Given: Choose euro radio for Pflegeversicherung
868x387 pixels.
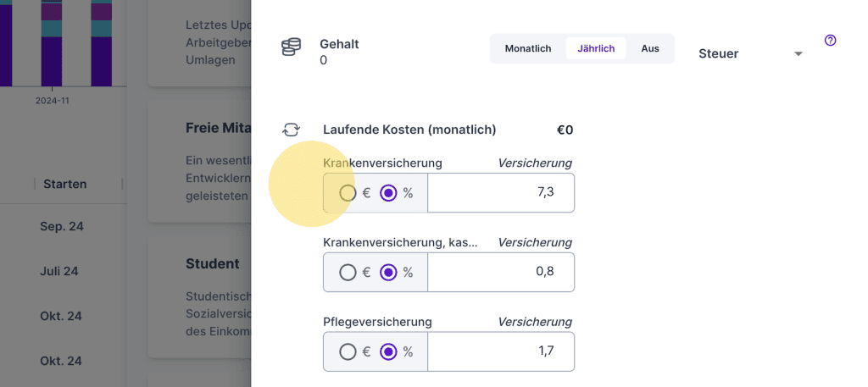Looking at the screenshot, I should pyautogui.click(x=348, y=351).
